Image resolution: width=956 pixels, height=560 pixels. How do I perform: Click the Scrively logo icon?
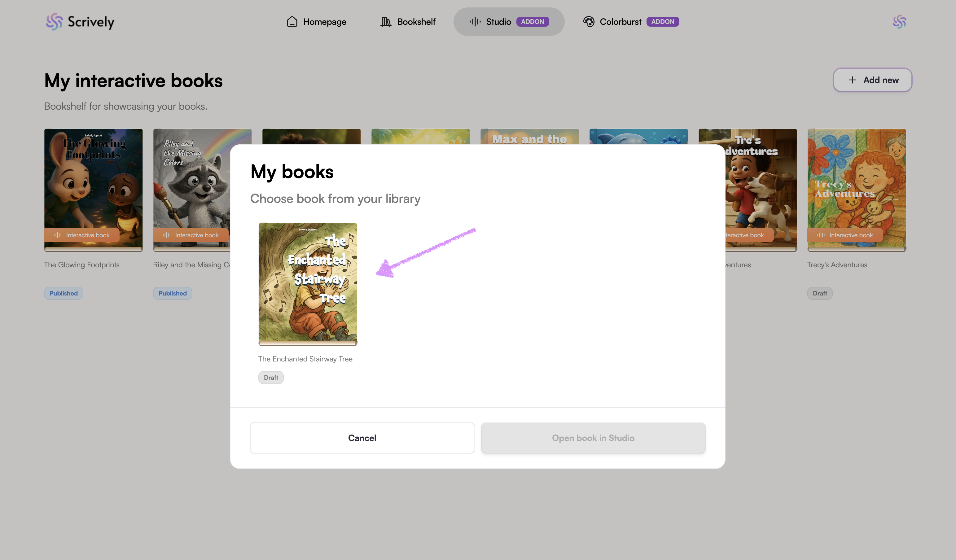coord(54,22)
